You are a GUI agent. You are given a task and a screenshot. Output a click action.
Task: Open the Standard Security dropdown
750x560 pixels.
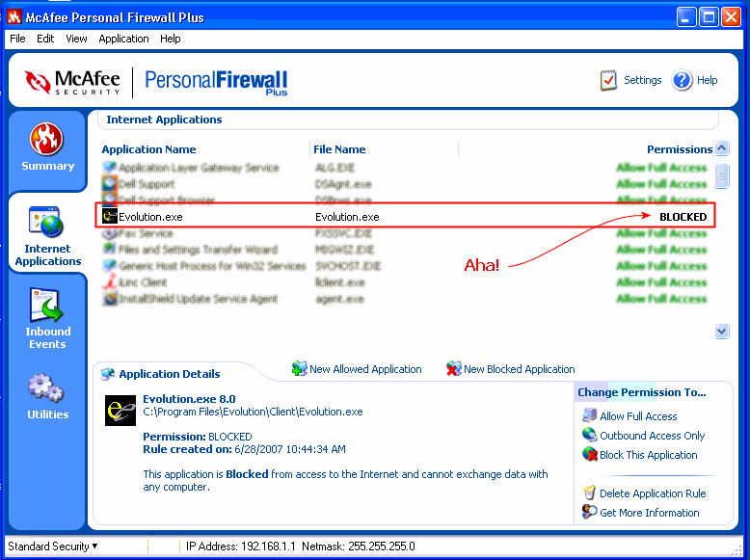point(53,547)
